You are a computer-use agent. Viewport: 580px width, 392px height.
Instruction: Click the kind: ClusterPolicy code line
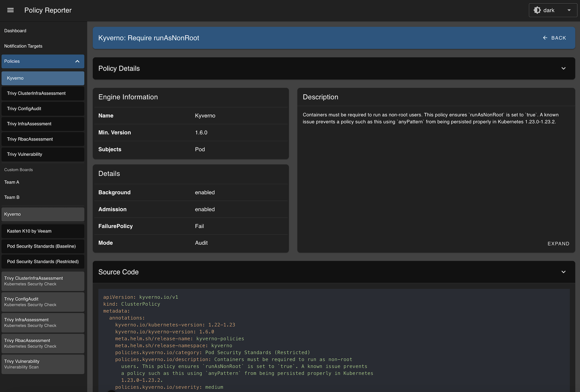(132, 304)
